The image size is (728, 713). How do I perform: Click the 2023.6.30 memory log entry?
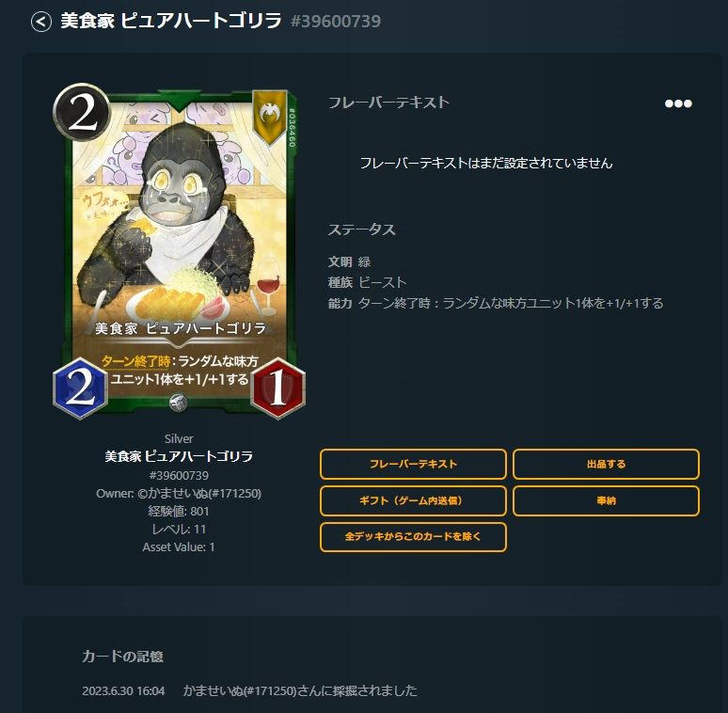250,690
